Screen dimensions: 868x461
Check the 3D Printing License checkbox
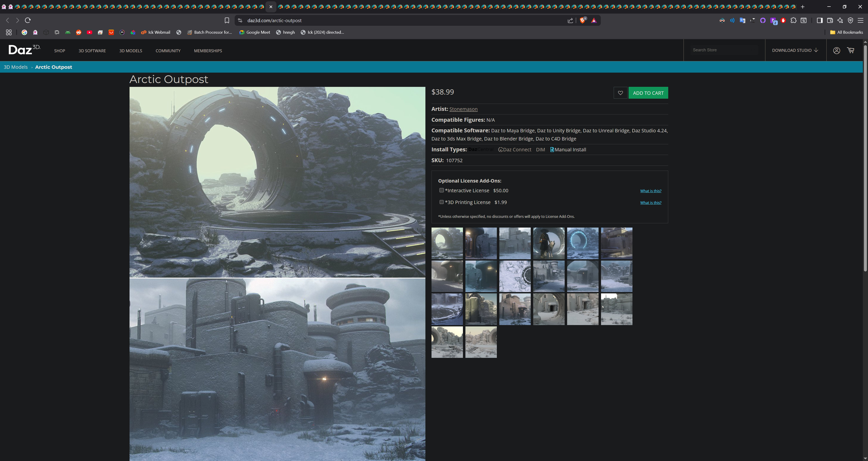tap(441, 202)
